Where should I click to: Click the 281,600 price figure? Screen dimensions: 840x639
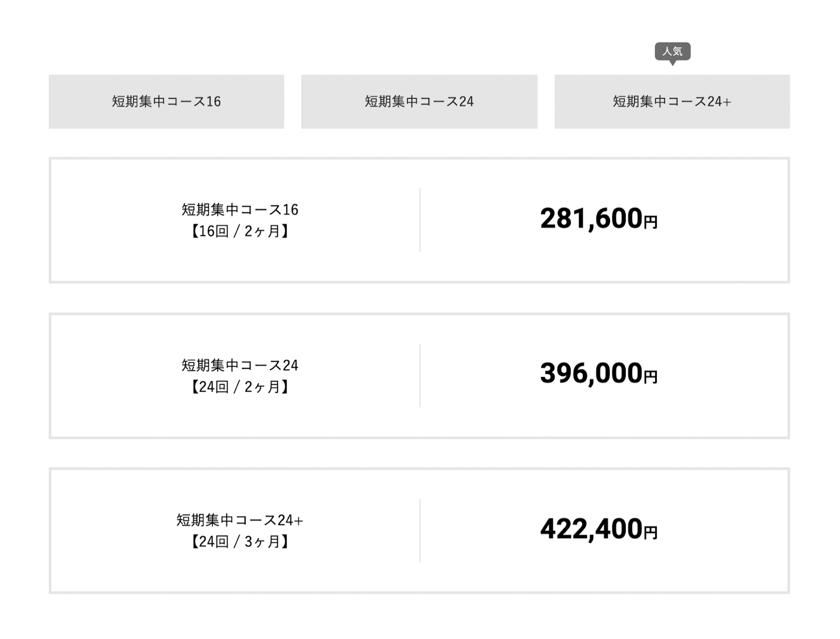591,218
